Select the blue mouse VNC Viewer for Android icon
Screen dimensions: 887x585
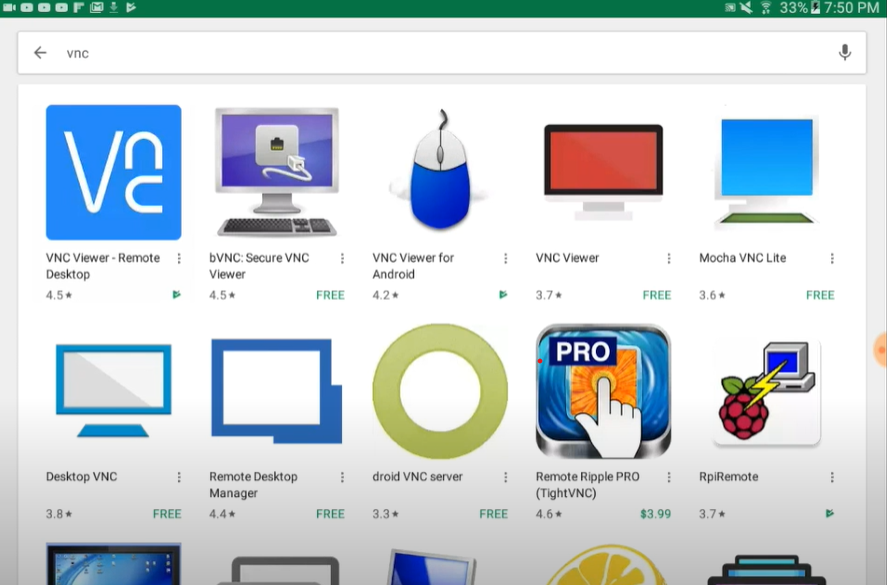click(440, 172)
